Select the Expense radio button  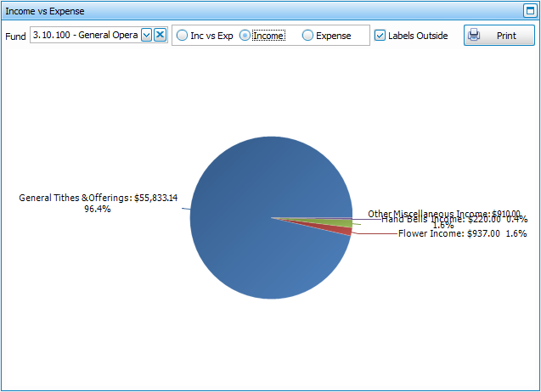(308, 36)
